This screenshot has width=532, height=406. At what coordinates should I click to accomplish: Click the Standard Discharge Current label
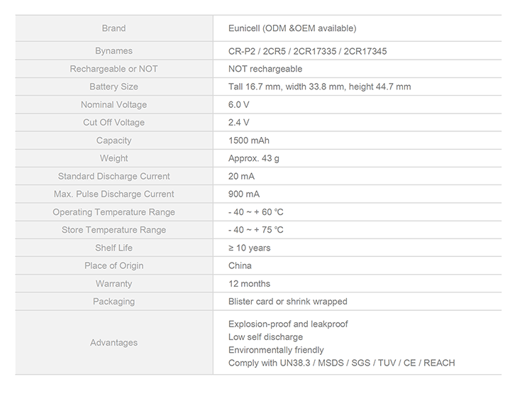click(x=114, y=176)
